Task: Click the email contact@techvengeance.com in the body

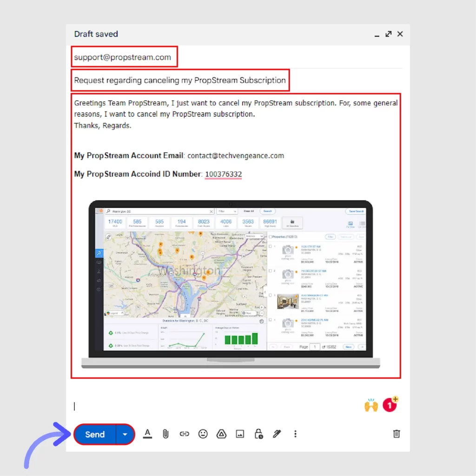Action: coord(236,155)
